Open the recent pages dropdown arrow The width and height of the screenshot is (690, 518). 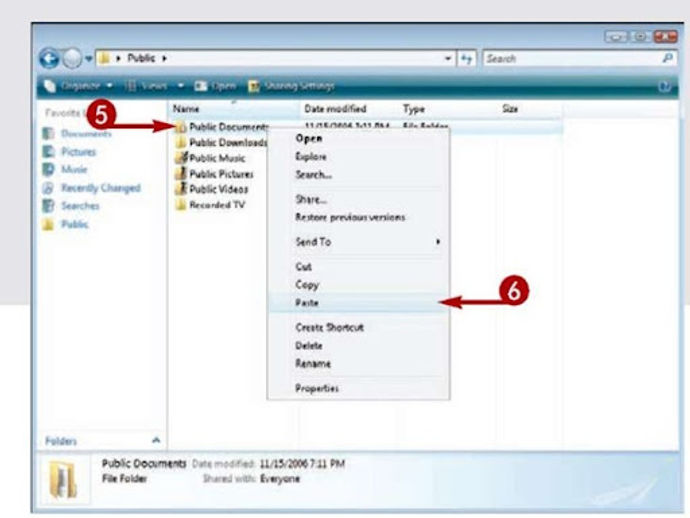[x=88, y=59]
